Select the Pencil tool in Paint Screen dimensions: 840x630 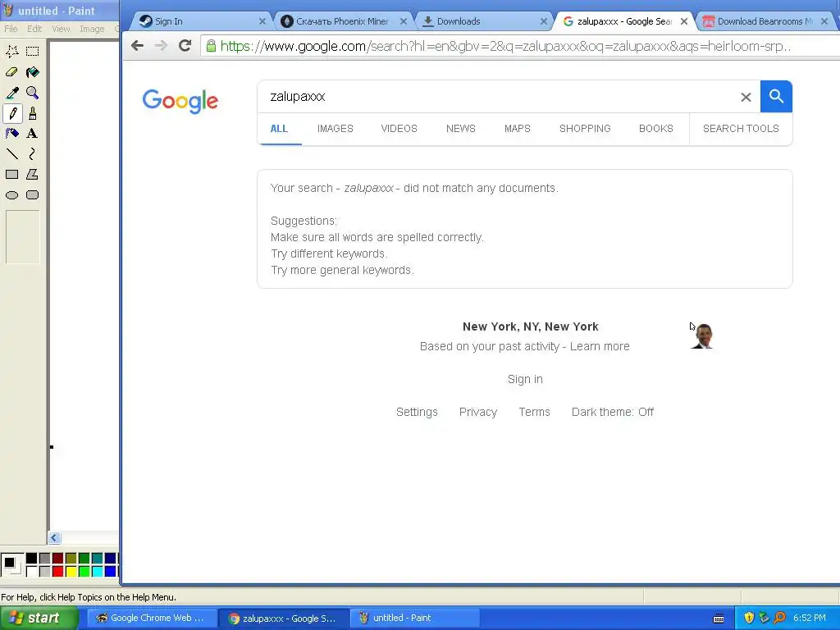[11, 113]
